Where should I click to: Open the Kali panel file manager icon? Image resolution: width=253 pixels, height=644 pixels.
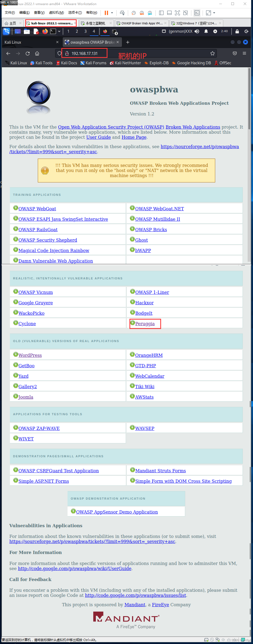coord(27,31)
